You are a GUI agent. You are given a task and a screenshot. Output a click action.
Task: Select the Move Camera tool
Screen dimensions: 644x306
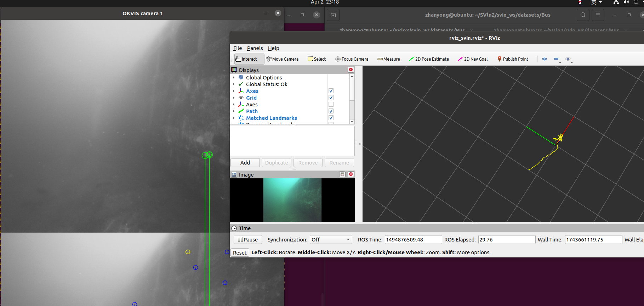282,59
